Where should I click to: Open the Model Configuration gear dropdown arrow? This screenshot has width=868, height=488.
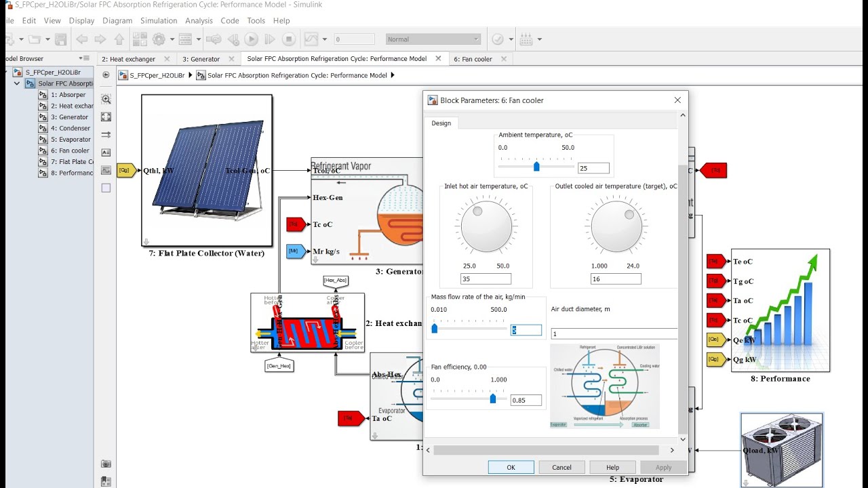(172, 39)
